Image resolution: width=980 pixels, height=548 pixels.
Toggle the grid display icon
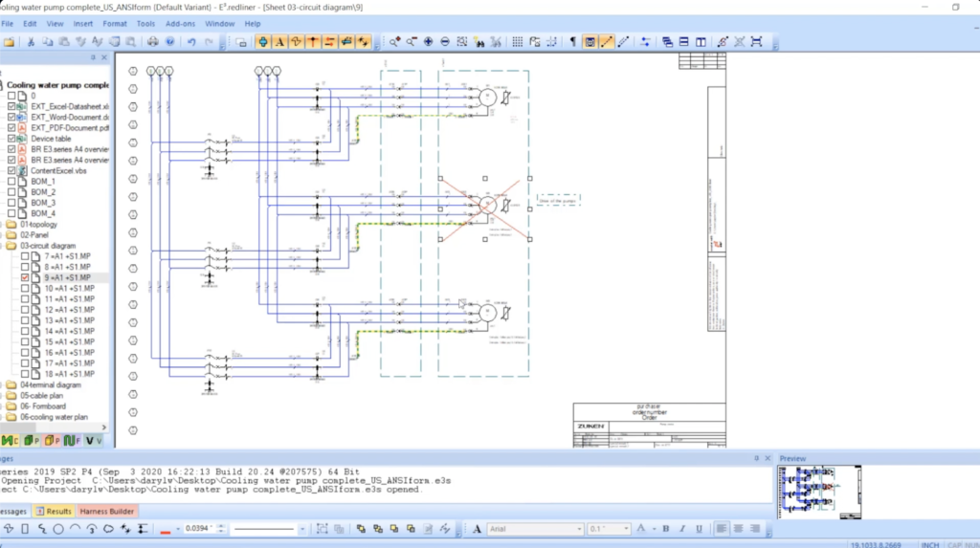tap(517, 42)
